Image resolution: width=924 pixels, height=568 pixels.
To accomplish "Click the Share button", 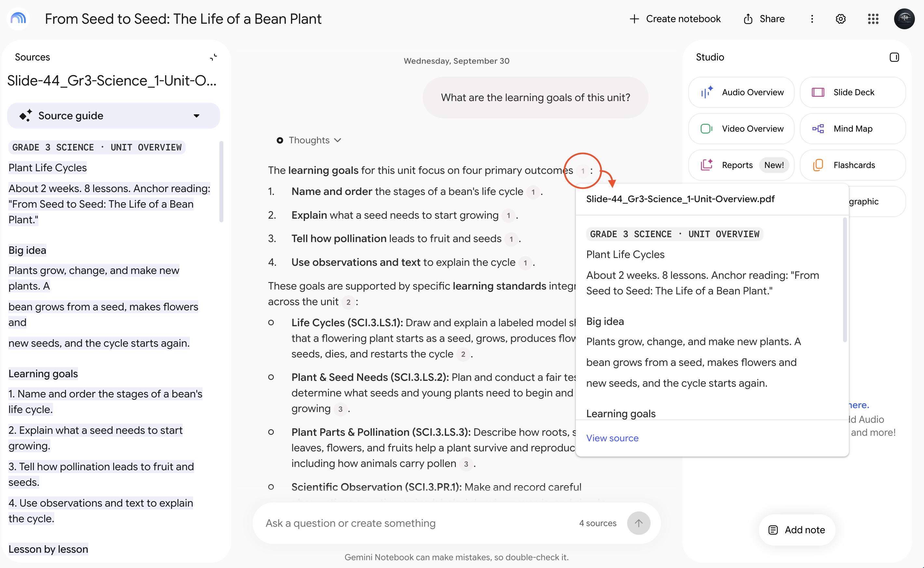I will 764,19.
